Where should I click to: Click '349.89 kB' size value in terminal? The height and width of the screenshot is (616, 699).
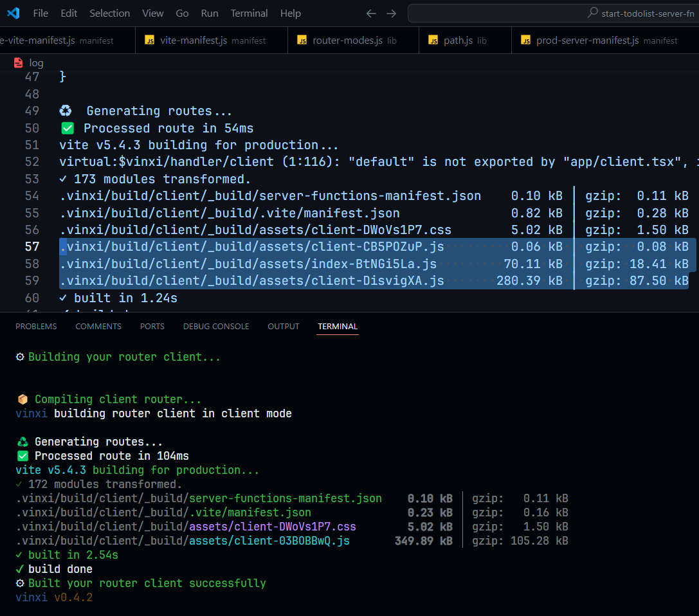pos(424,541)
